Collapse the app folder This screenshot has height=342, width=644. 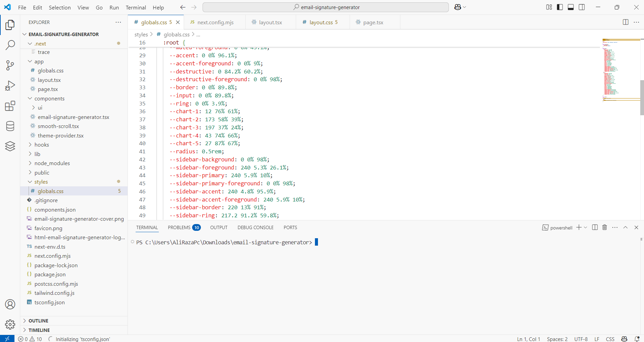tap(30, 61)
